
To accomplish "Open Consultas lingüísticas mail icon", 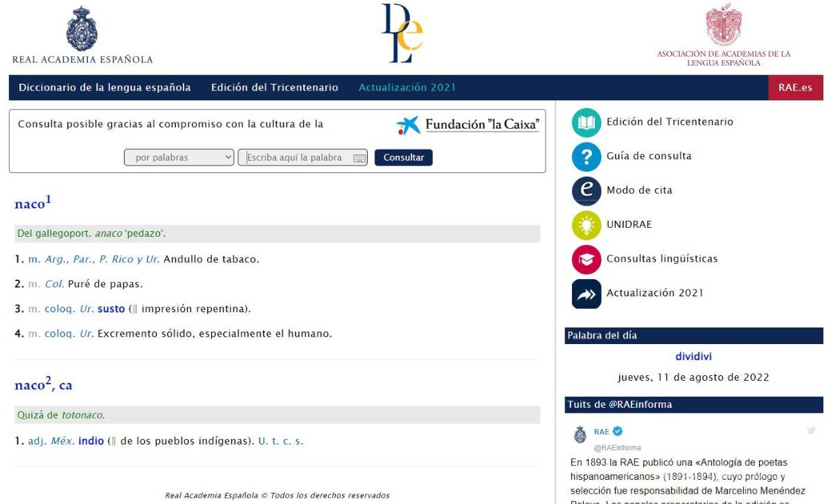I will pyautogui.click(x=586, y=259).
